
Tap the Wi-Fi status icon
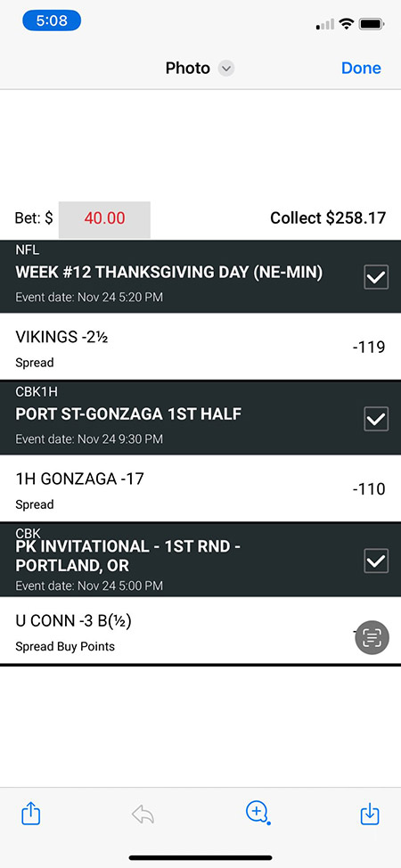coord(347,24)
